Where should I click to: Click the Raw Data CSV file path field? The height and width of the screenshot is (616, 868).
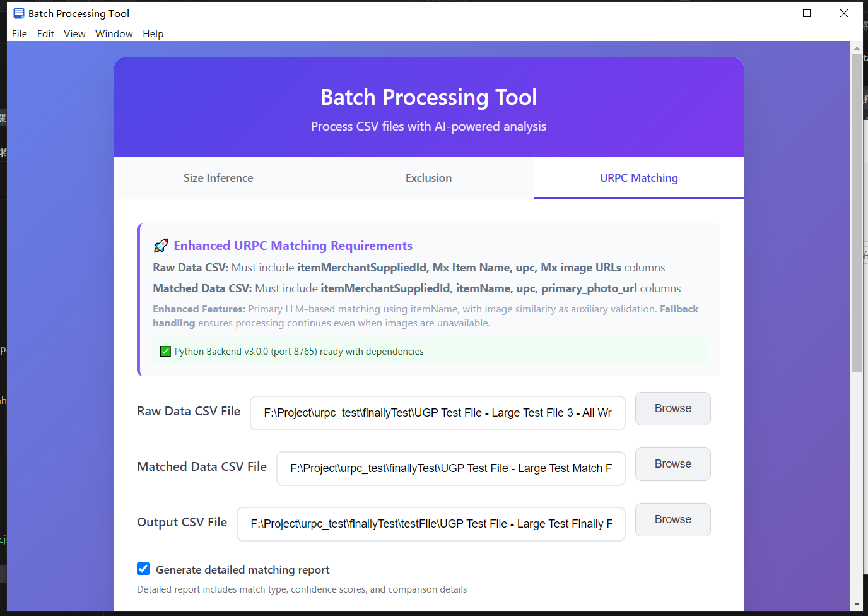pyautogui.click(x=438, y=413)
